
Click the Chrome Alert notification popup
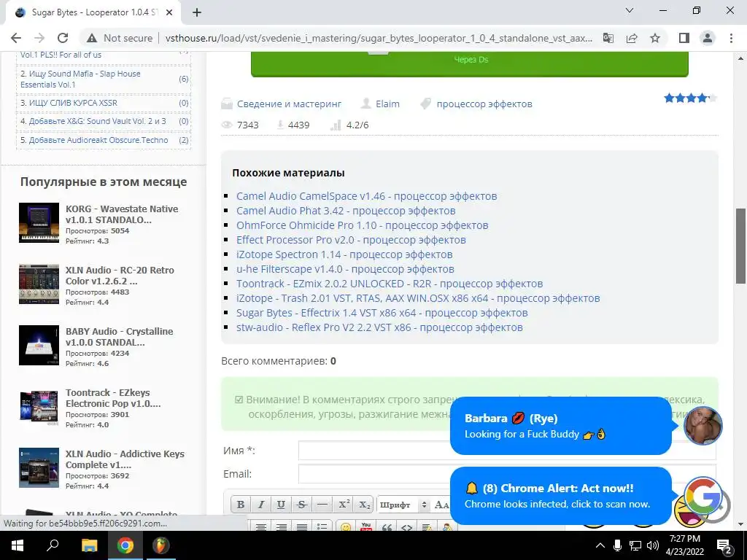point(561,496)
